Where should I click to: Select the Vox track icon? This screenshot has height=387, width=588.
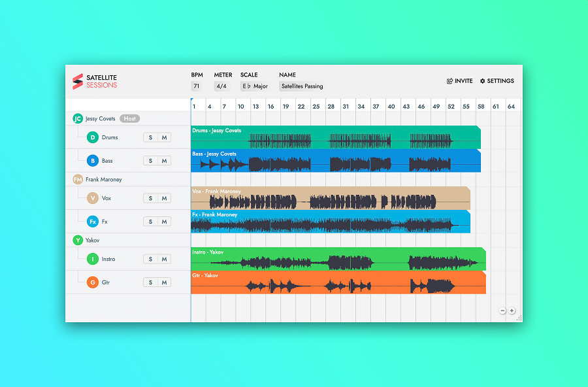coord(93,198)
